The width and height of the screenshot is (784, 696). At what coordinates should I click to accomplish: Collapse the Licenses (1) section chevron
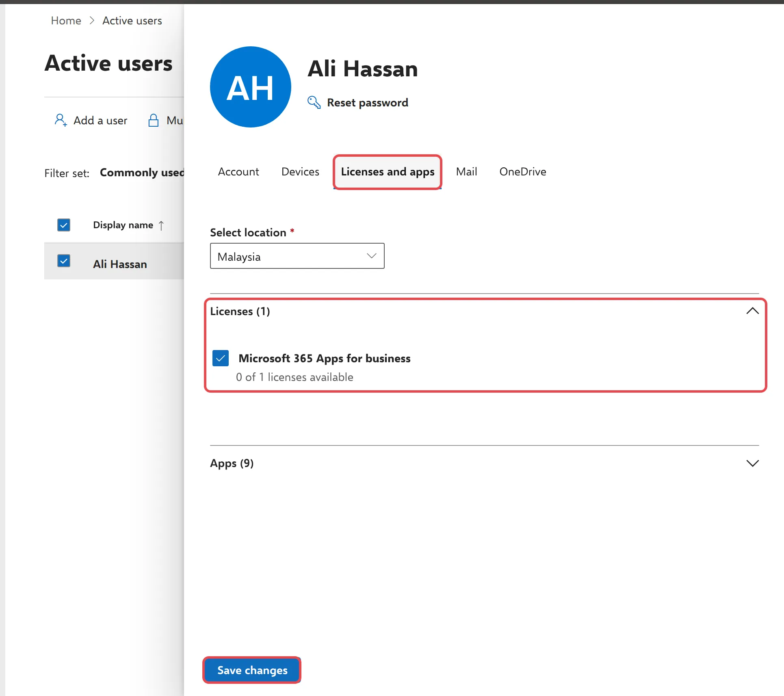coord(752,311)
